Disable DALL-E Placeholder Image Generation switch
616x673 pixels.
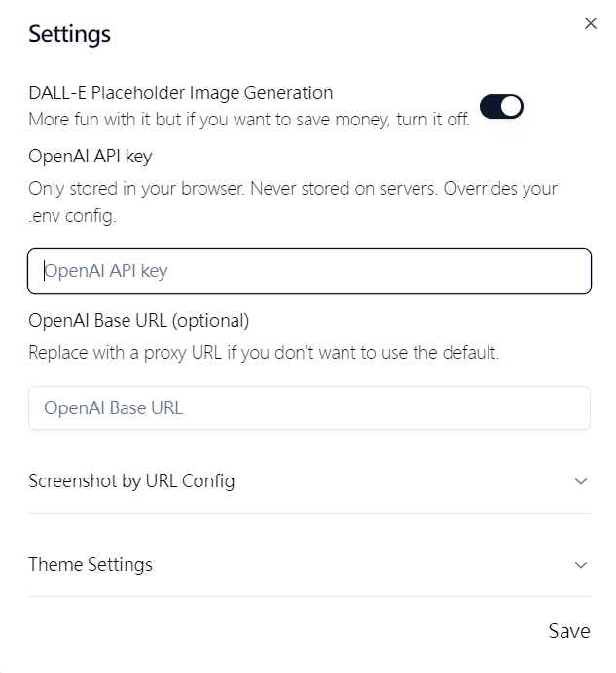[x=501, y=106]
